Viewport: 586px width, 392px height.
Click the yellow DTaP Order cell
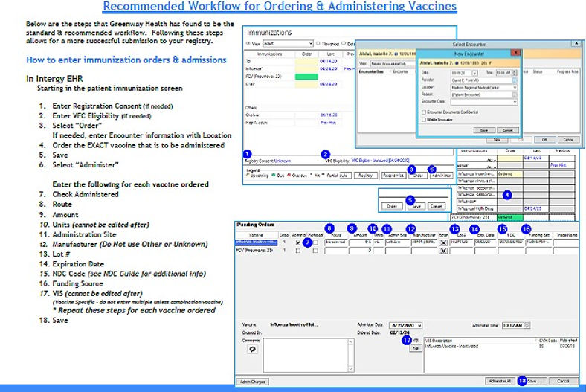(x=306, y=84)
